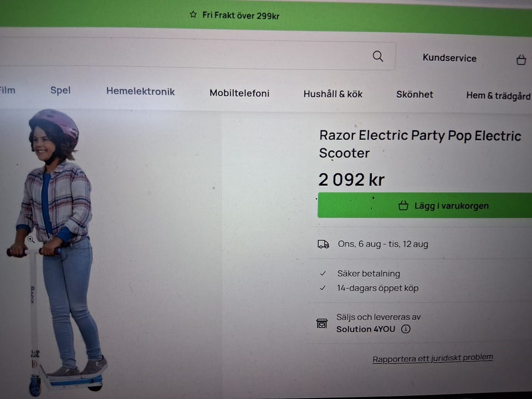Image resolution: width=532 pixels, height=399 pixels.
Task: Click the Solution 4YOU seller name
Action: pyautogui.click(x=366, y=329)
